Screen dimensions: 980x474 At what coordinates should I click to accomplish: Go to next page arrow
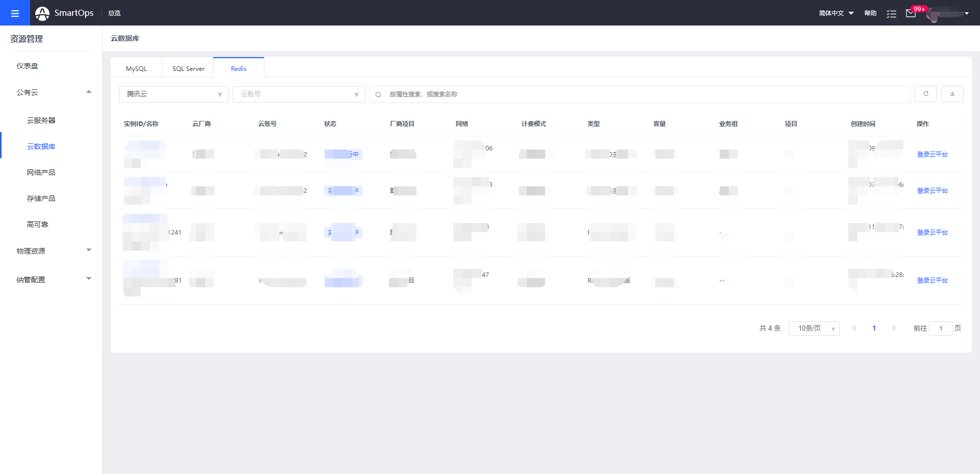pyautogui.click(x=894, y=328)
